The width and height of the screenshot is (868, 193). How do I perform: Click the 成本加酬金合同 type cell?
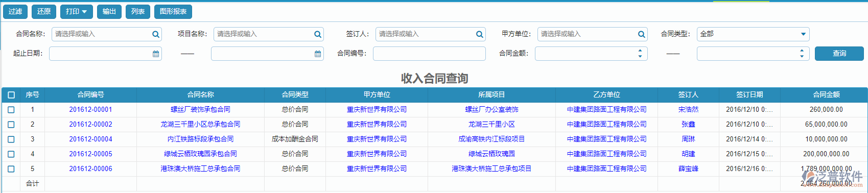pos(295,139)
